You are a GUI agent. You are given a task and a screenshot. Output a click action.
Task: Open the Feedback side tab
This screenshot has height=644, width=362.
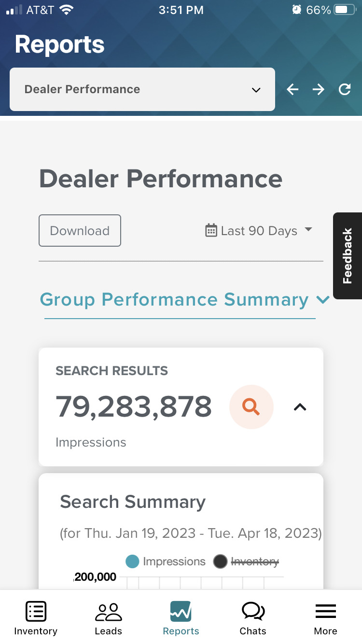coord(348,256)
